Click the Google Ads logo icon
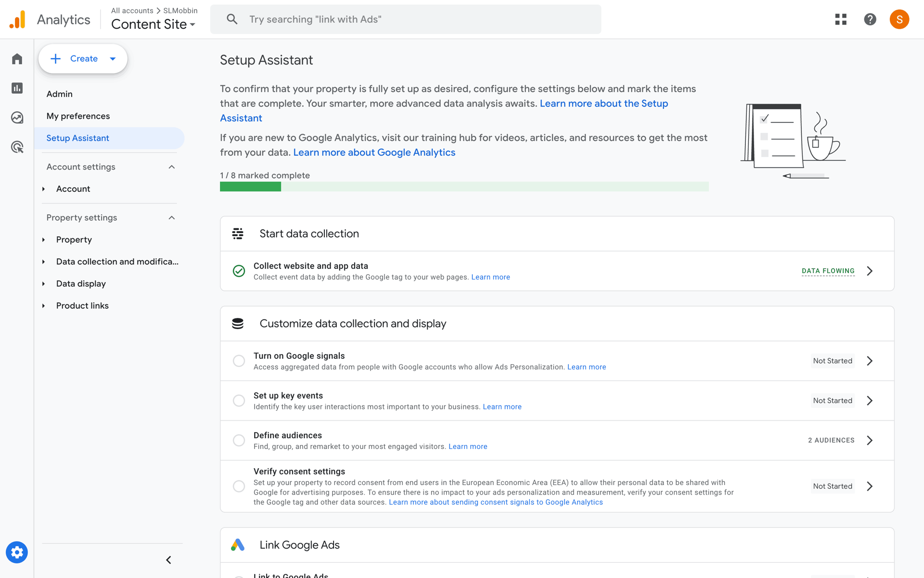The height and width of the screenshot is (578, 924). coord(238,545)
